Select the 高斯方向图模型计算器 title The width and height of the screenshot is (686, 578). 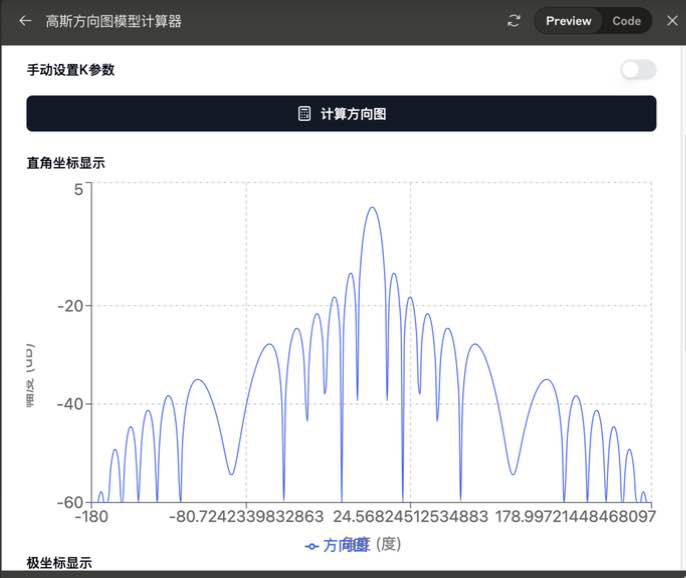click(114, 21)
